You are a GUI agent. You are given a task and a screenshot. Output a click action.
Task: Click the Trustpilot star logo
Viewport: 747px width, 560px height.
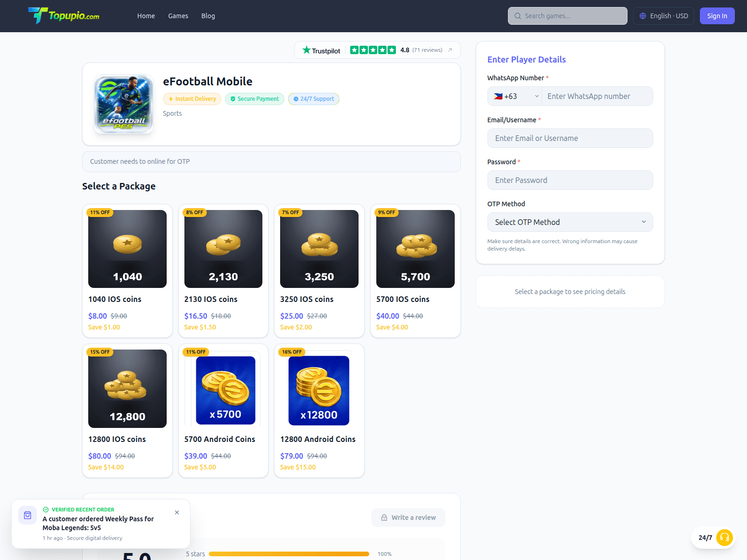coord(306,50)
